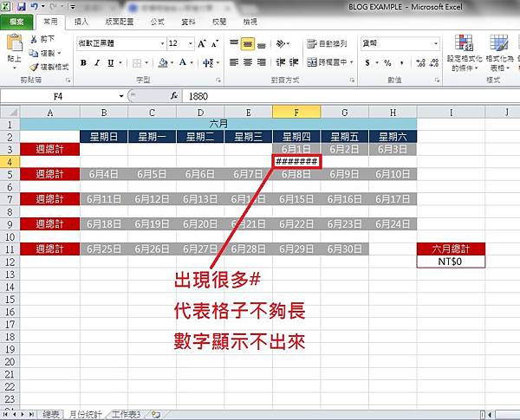
Task: Switch to the Home ribbon tab
Action: click(x=50, y=22)
